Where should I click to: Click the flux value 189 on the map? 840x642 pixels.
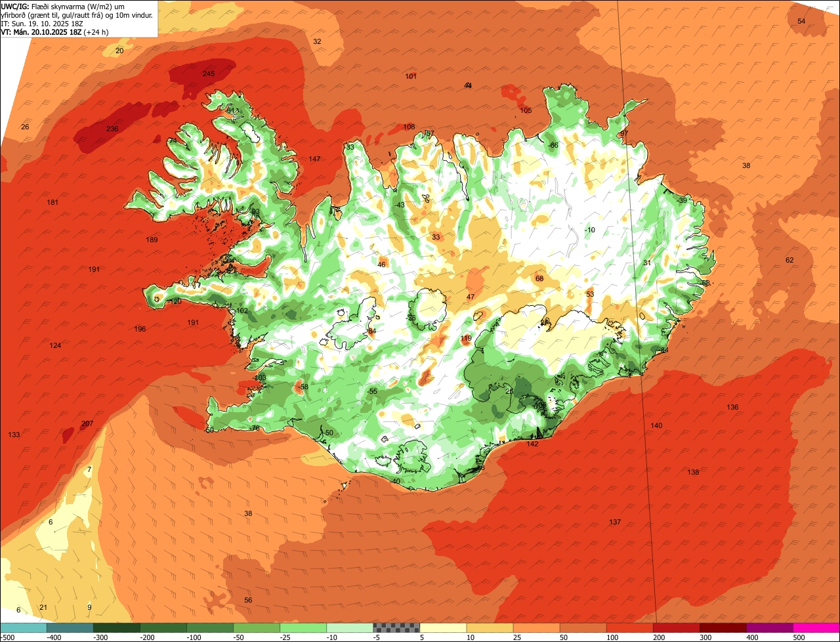click(152, 240)
